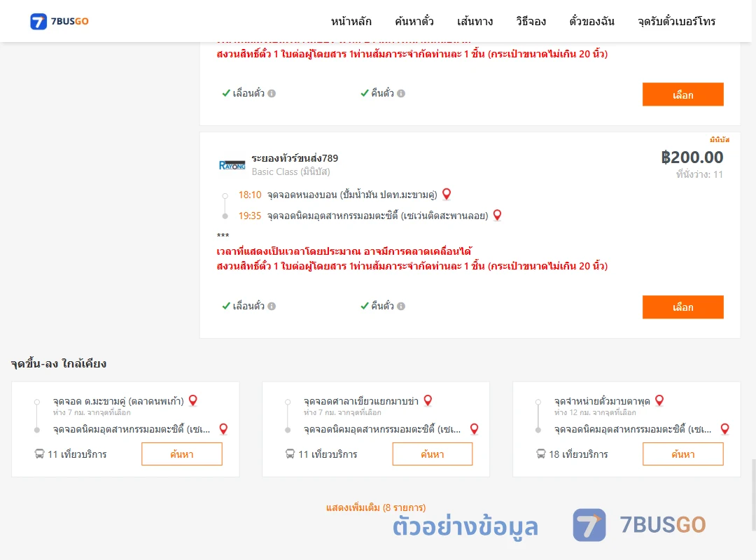
Task: Click the ฿200.00 price text
Action: [692, 157]
